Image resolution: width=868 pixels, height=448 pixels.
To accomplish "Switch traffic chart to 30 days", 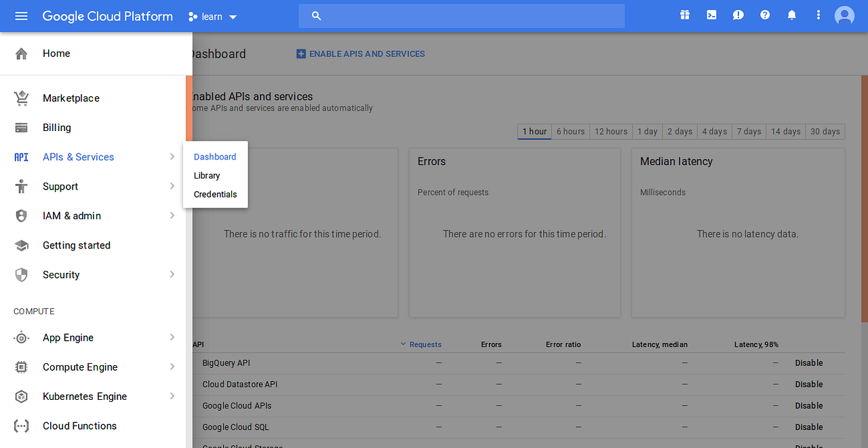I will tap(825, 132).
